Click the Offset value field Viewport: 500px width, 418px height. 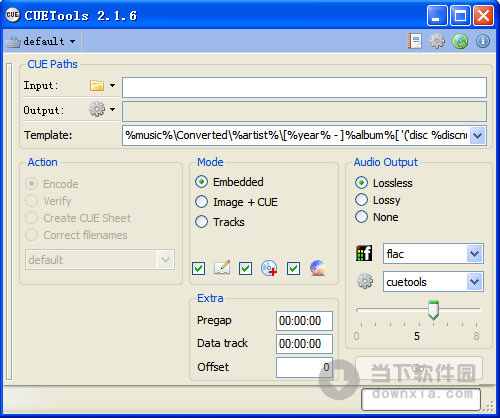point(304,367)
